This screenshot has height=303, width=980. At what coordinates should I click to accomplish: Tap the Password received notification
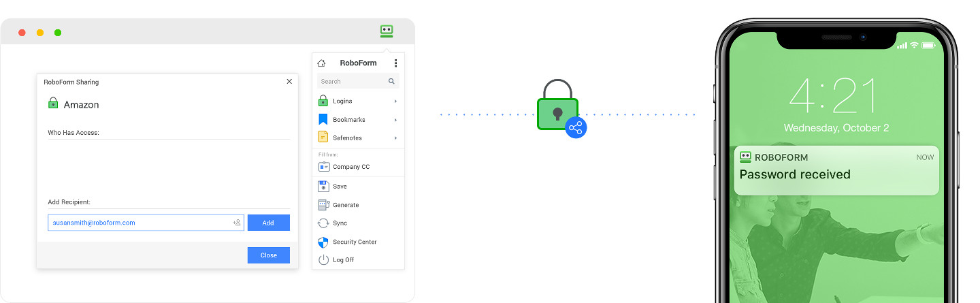point(836,170)
